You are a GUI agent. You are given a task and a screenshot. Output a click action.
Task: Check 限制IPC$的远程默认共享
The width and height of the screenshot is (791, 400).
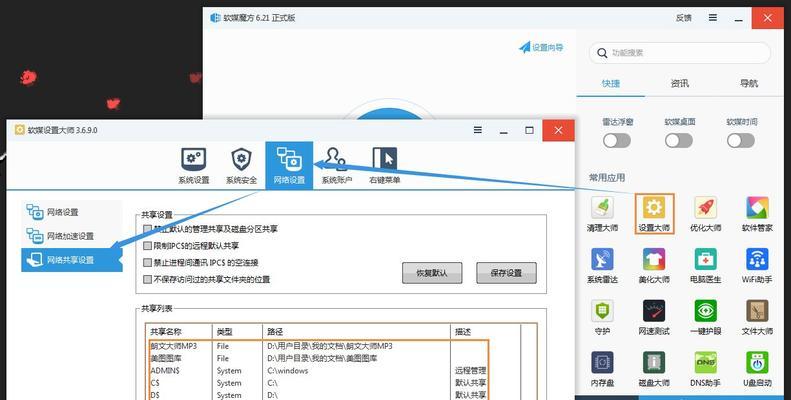point(147,246)
